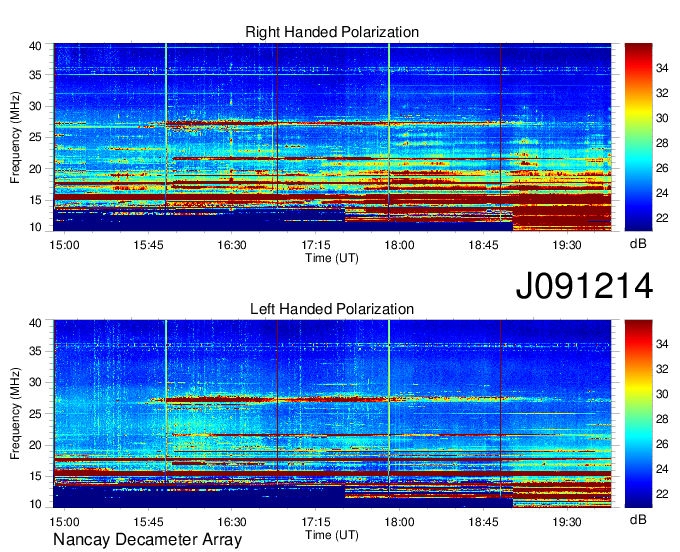The width and height of the screenshot is (680, 552).
Task: Click 32 value on Left Handed color bar
Action: click(x=662, y=369)
